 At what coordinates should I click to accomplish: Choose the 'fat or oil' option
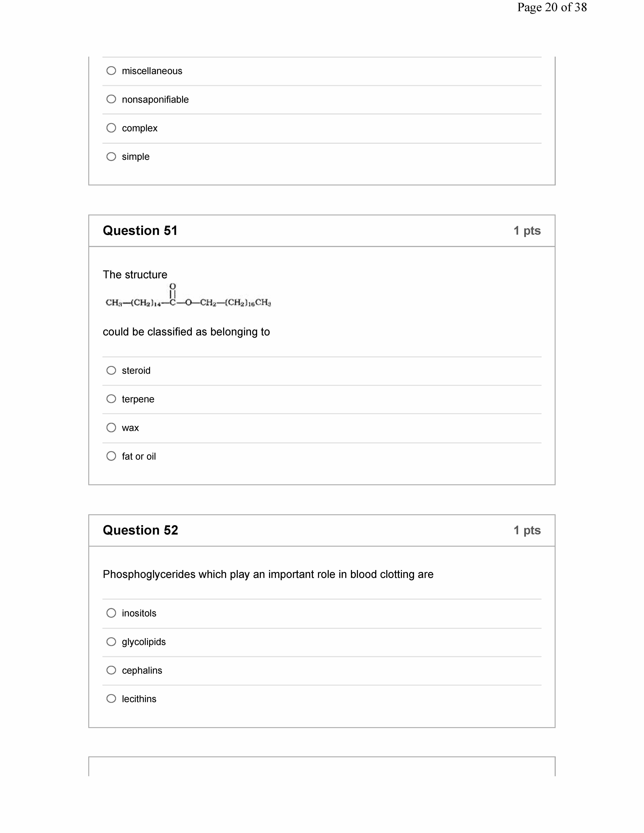[x=111, y=456]
